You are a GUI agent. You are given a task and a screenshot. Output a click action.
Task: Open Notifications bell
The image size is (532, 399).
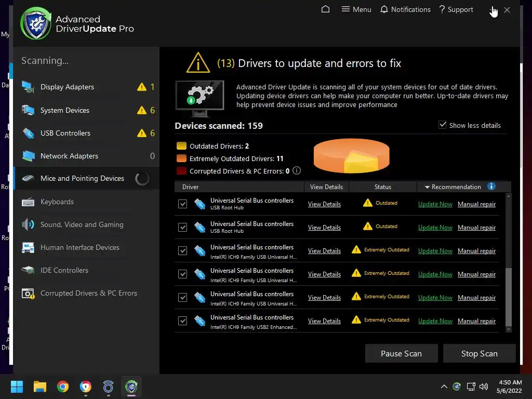405,9
